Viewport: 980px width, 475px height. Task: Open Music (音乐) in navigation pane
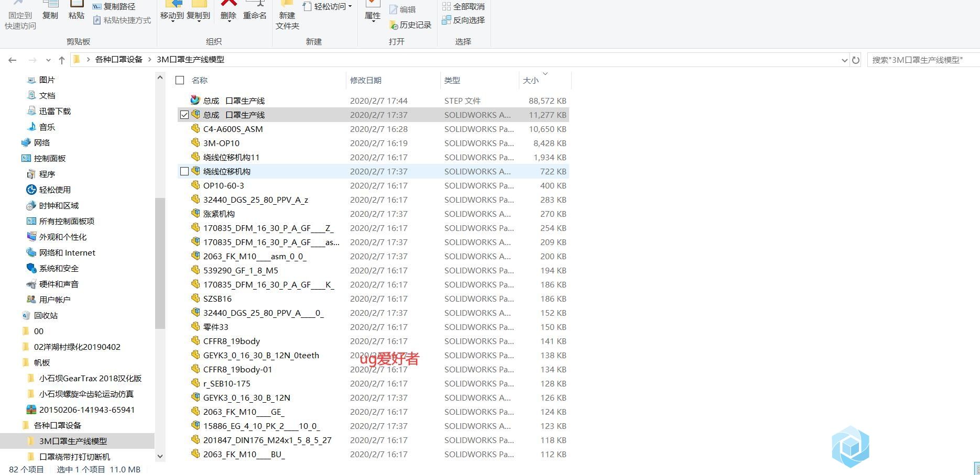47,127
